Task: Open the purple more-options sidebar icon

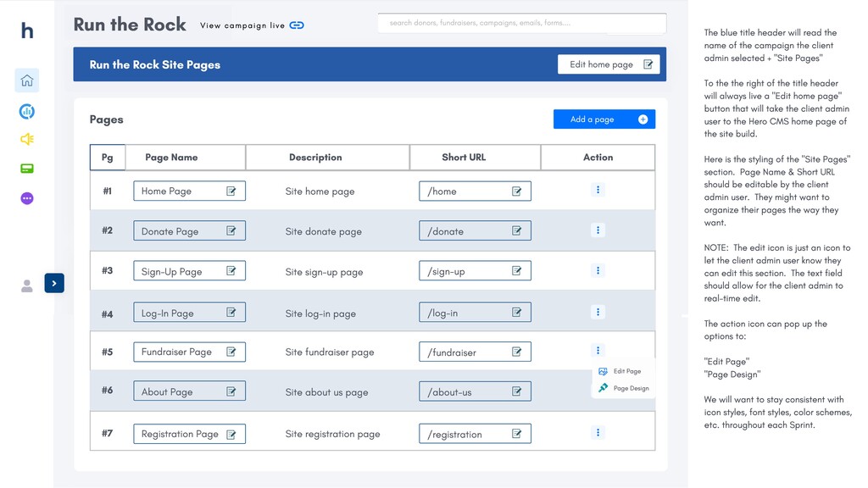Action: click(26, 198)
